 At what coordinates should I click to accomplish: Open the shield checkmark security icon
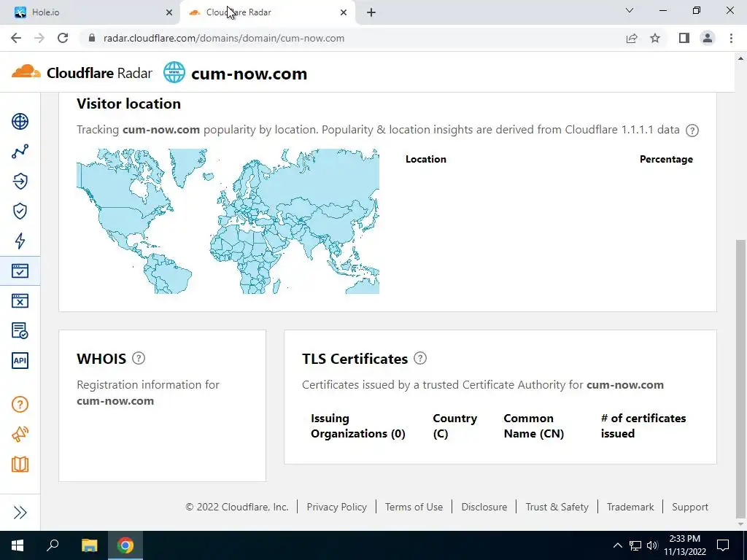20,211
